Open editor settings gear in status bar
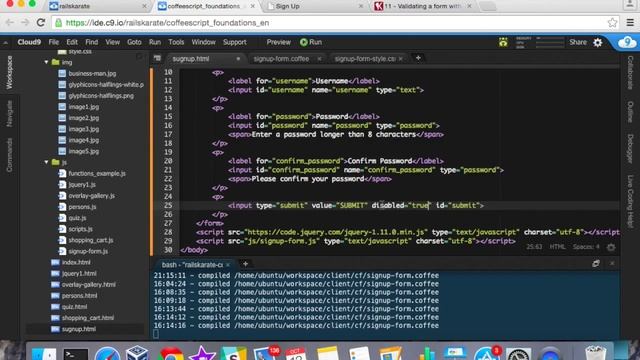 (611, 247)
